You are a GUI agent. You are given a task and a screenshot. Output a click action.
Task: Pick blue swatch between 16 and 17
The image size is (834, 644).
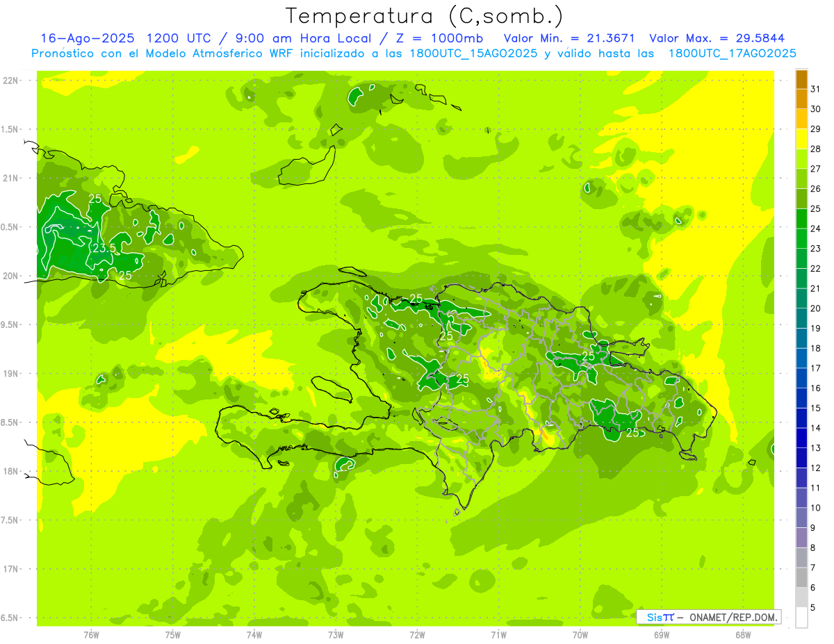tap(801, 378)
